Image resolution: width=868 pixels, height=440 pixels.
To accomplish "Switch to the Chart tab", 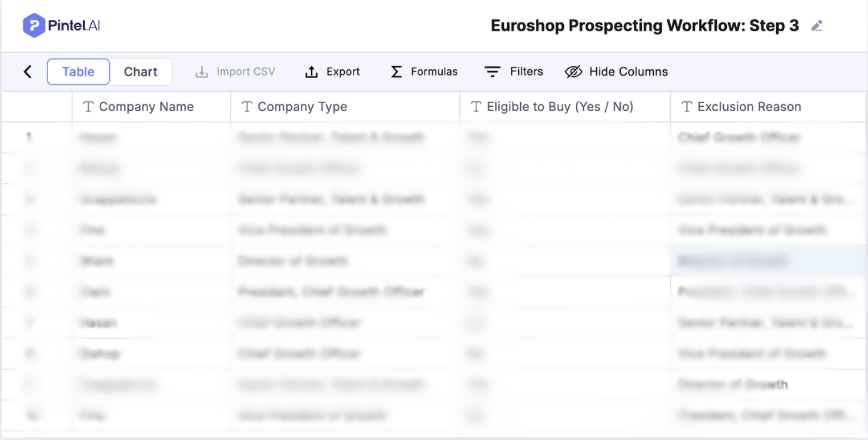I will click(141, 72).
